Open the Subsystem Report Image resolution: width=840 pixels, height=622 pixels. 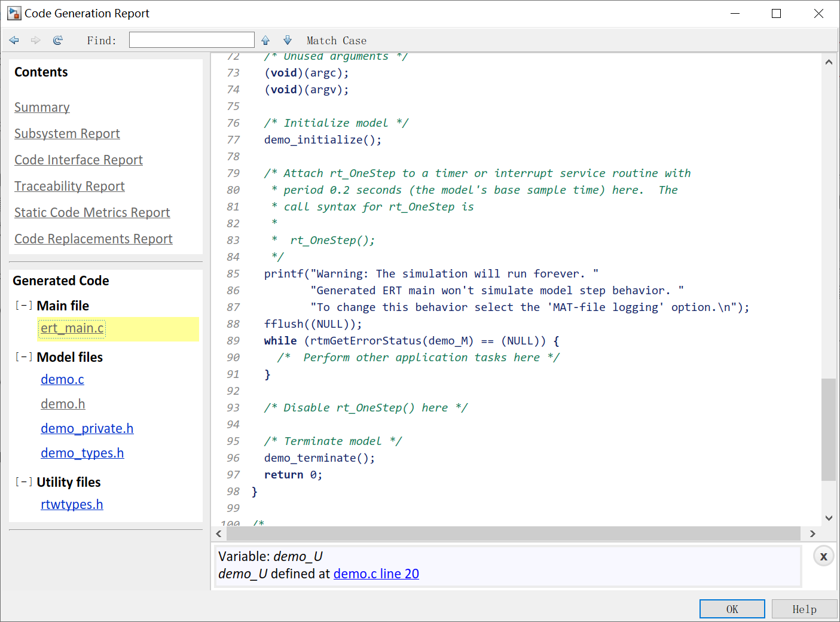pos(67,133)
